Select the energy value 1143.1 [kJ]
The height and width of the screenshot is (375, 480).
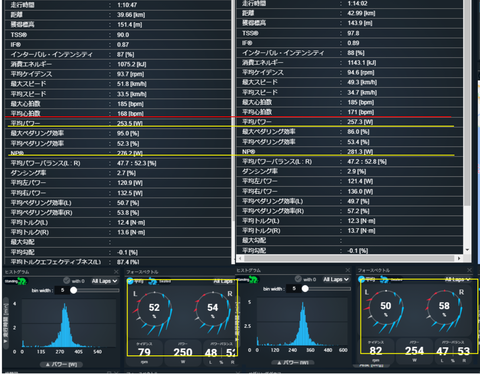coord(361,63)
